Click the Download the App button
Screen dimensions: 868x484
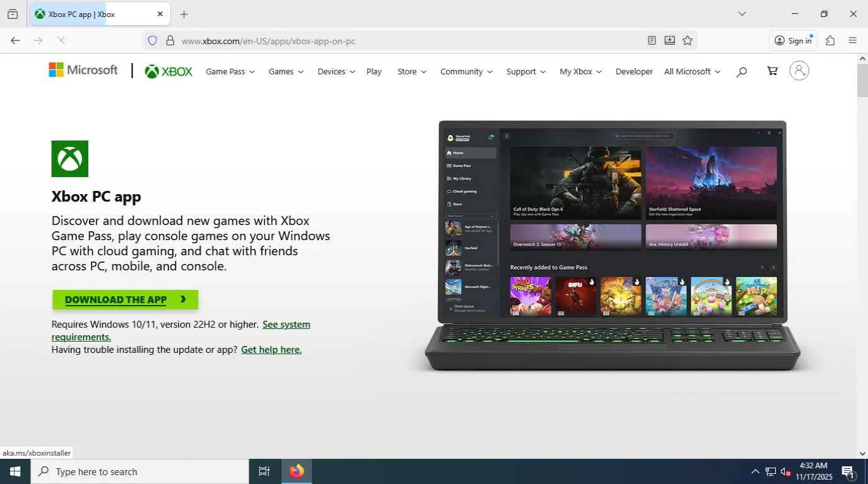125,299
